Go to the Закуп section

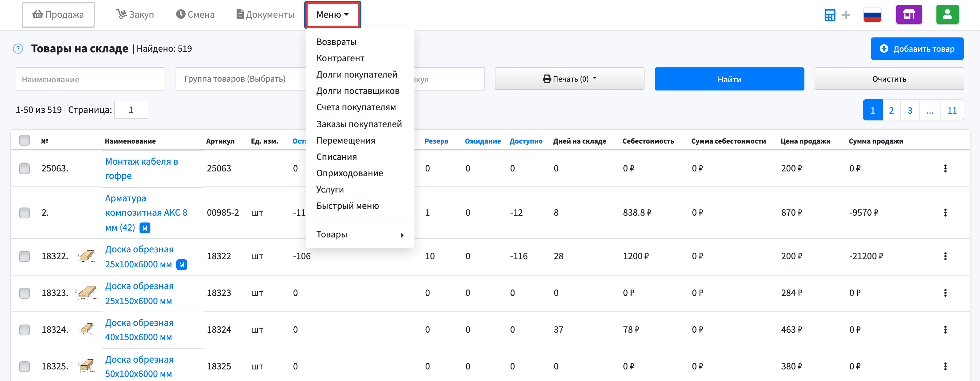135,14
